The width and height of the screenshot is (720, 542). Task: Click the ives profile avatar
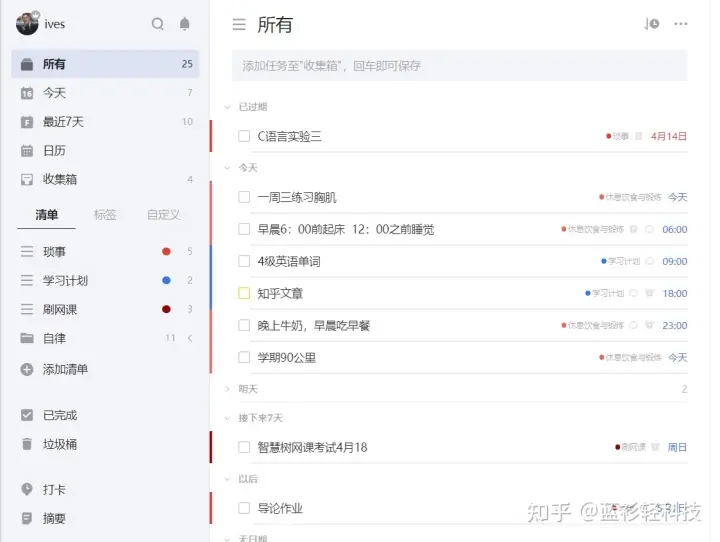click(27, 23)
